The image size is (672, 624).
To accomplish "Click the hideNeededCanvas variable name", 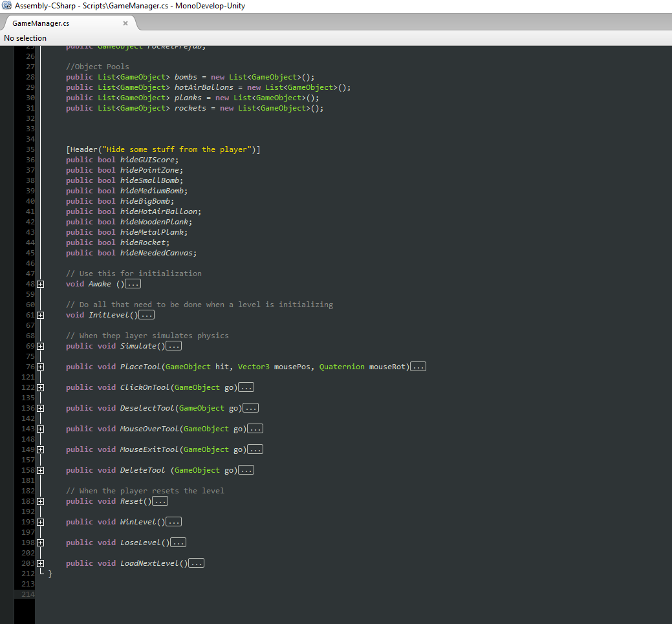I will click(157, 253).
